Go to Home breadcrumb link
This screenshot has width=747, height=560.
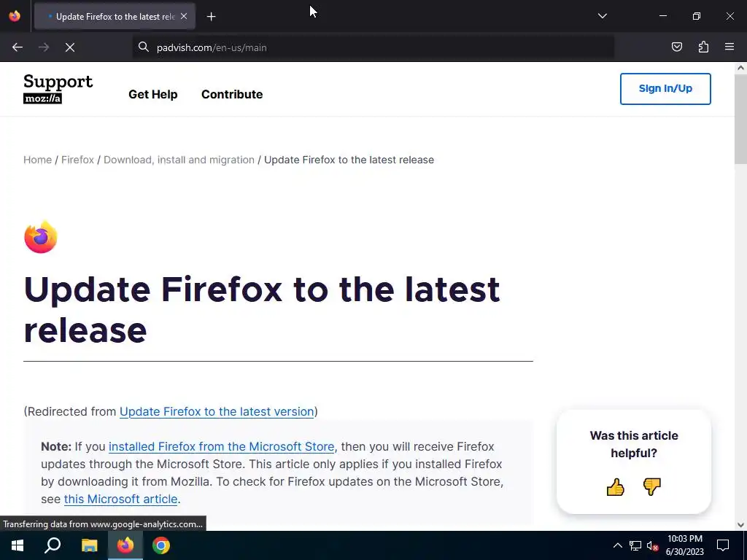pos(38,160)
